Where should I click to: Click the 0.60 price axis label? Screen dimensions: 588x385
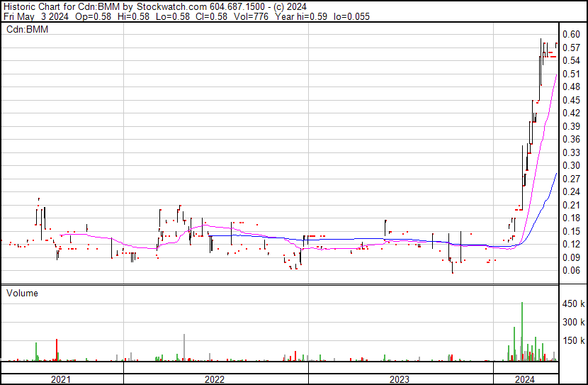pos(572,34)
